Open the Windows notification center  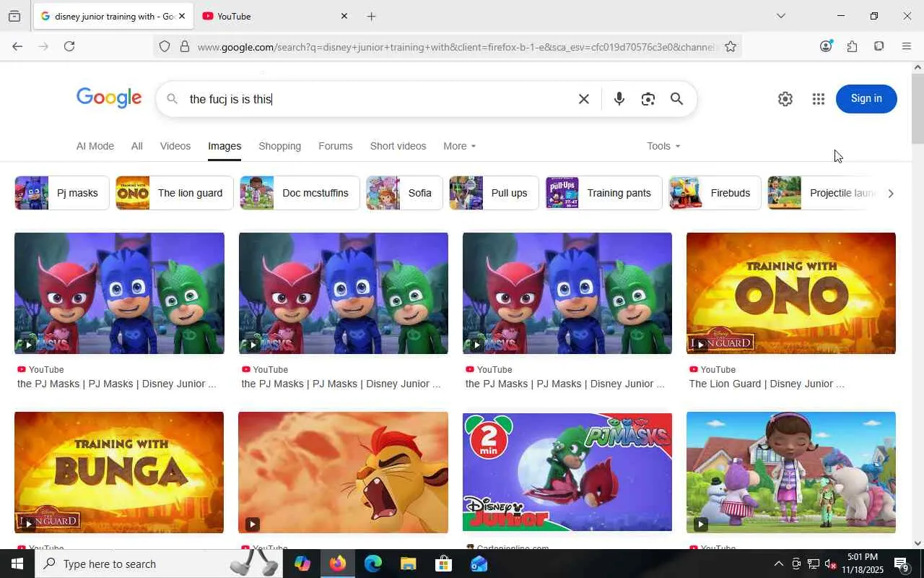[902, 564]
